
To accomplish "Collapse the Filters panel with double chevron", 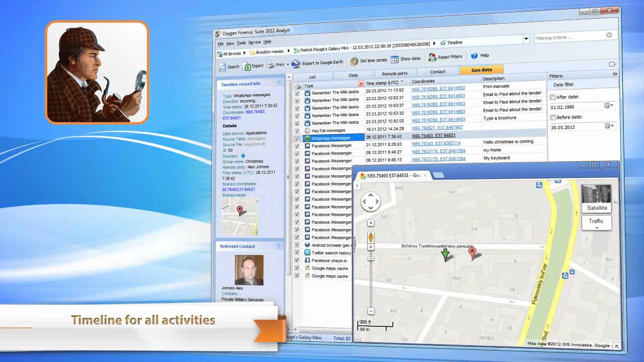I will click(x=615, y=74).
